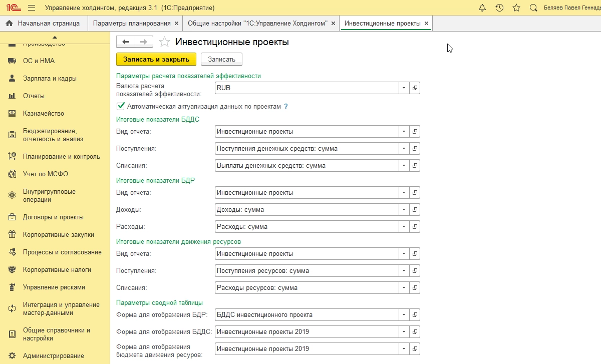Viewport: 601px width, 364px height.
Task: Expand dropdown of Форма для отображения БДДС
Action: coord(404,331)
